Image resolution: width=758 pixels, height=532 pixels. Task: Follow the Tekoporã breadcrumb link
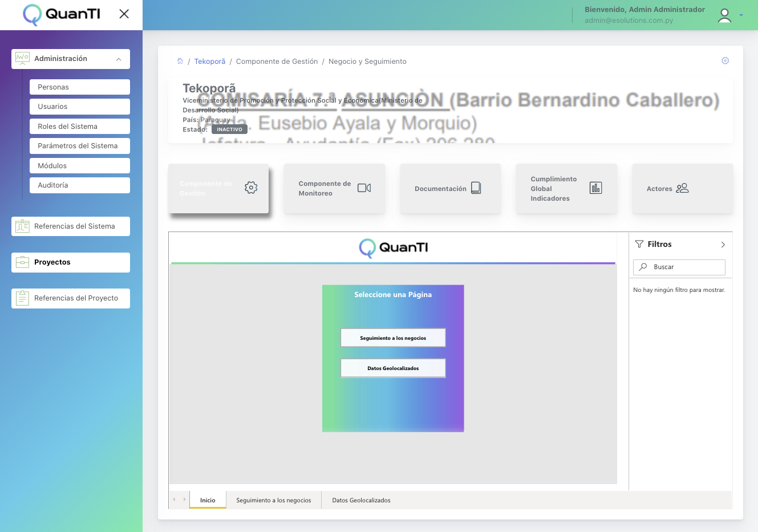point(210,62)
